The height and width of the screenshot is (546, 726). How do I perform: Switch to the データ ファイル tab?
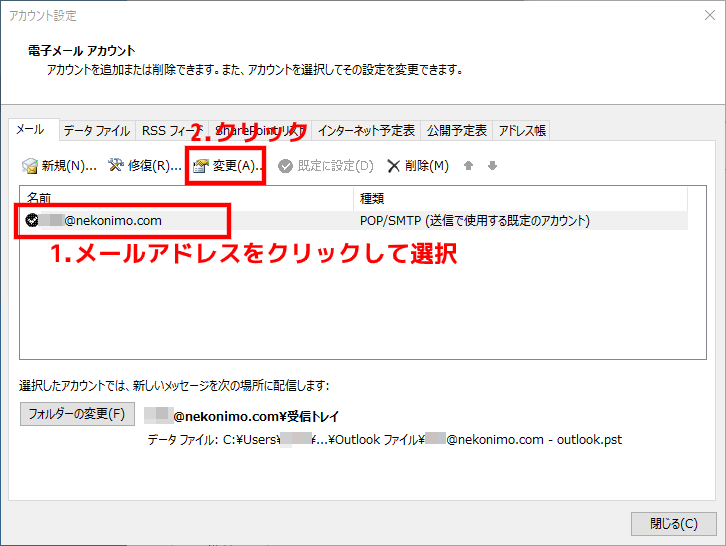click(97, 131)
